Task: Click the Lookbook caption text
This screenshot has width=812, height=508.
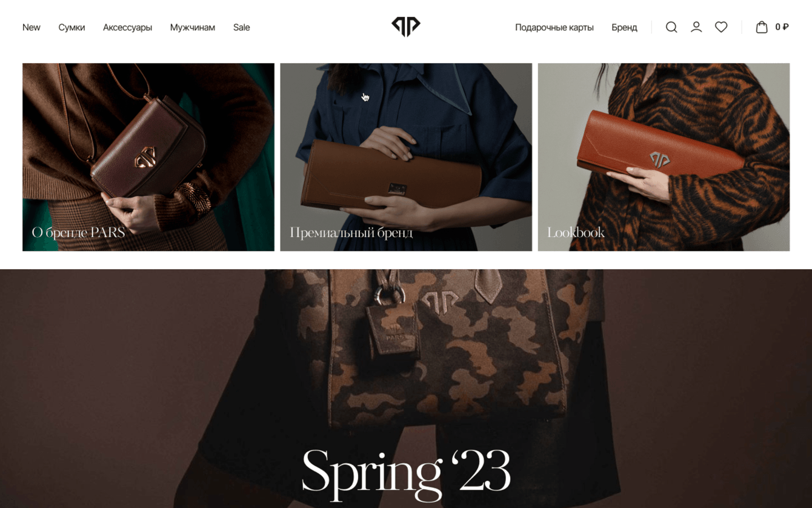Action: coord(576,233)
